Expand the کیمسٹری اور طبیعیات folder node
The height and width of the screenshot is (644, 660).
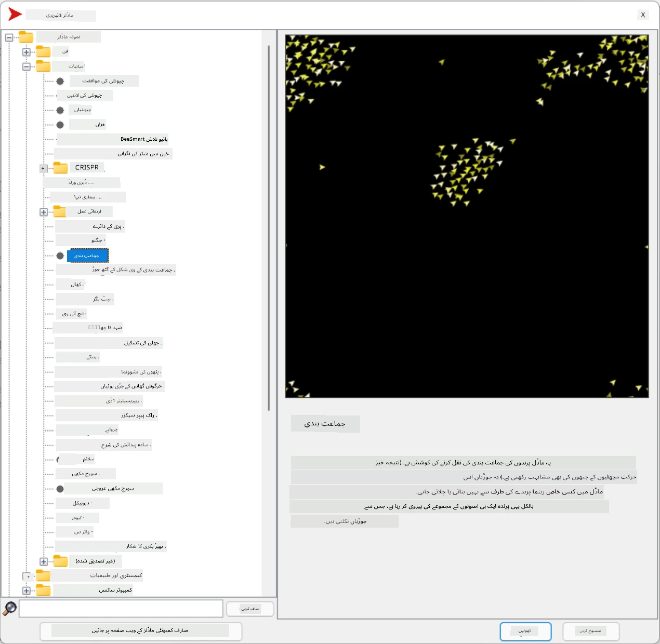coord(28,576)
